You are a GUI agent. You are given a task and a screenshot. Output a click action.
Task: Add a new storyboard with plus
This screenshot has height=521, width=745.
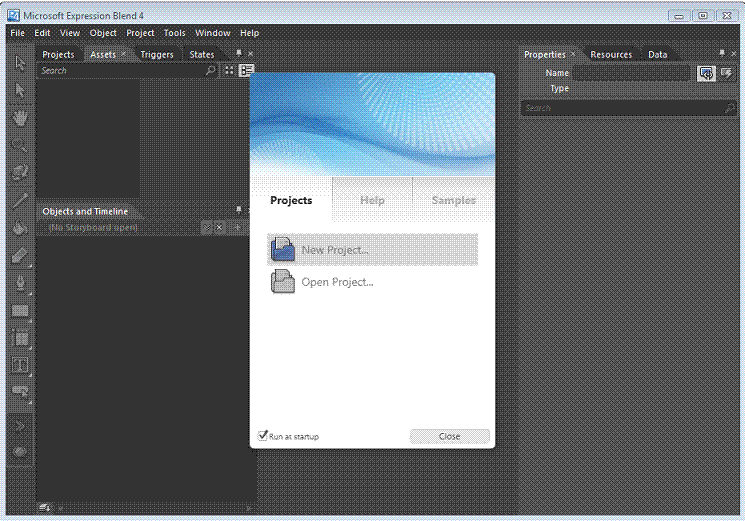(237, 227)
